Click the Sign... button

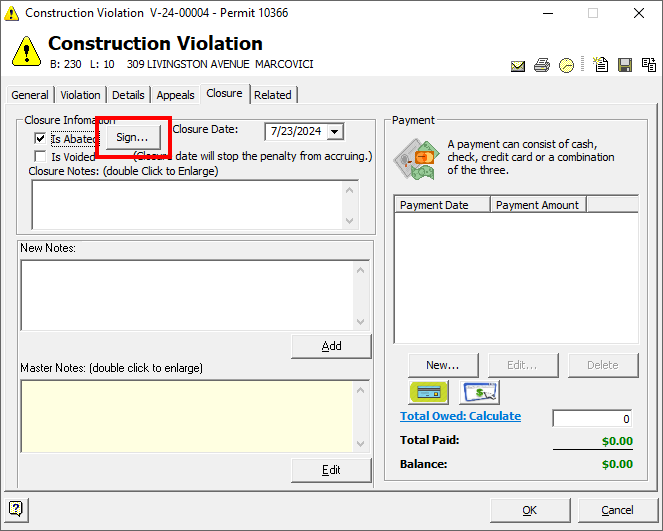[132, 137]
